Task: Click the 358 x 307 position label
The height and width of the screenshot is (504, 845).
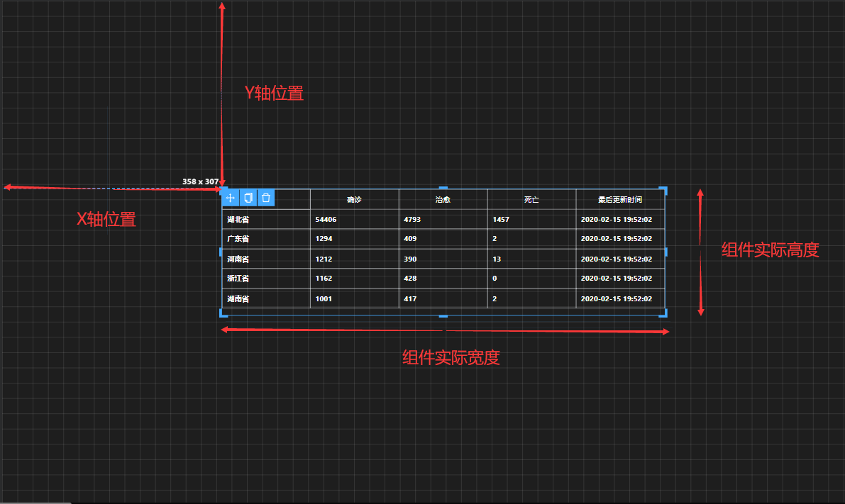Action: coord(200,181)
